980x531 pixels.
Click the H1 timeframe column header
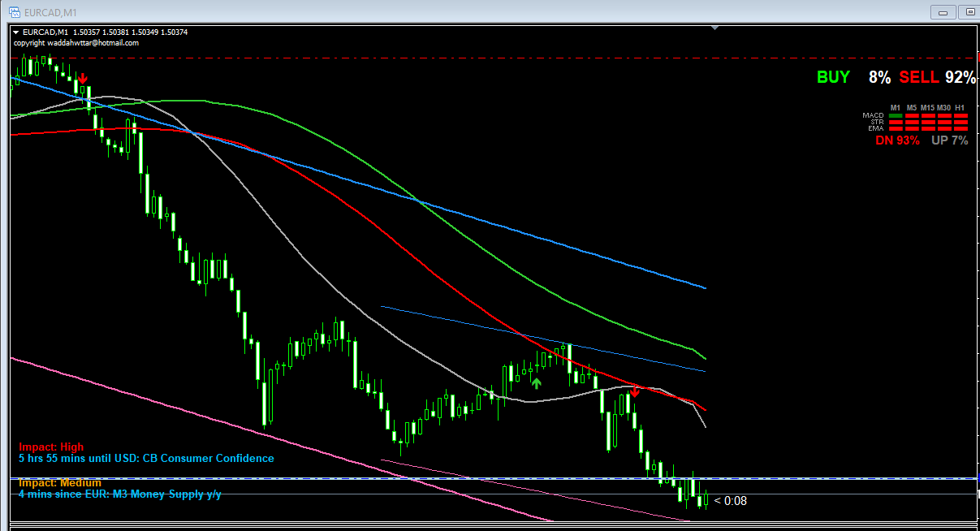[x=961, y=107]
